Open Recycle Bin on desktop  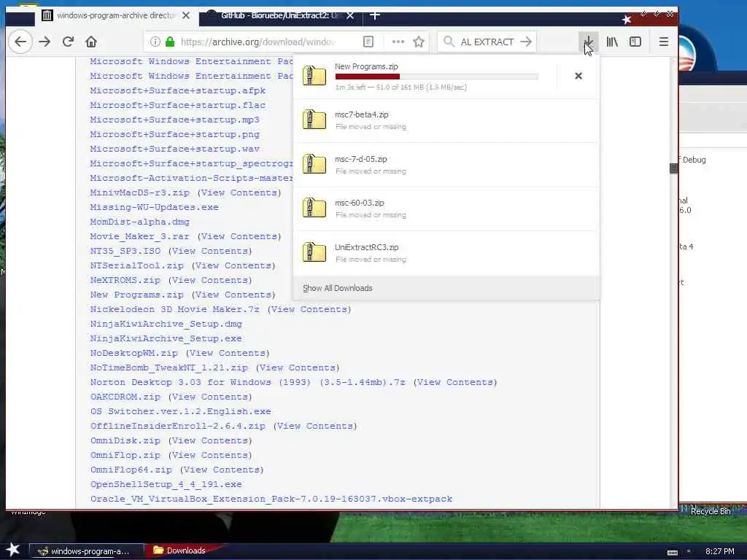point(711,511)
